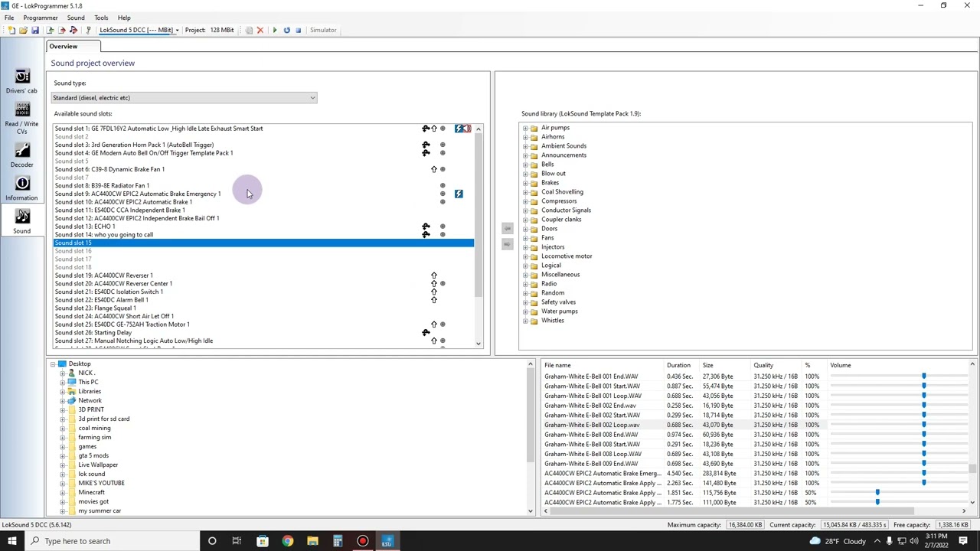Image resolution: width=980 pixels, height=551 pixels.
Task: Open the File menu
Action: point(9,18)
